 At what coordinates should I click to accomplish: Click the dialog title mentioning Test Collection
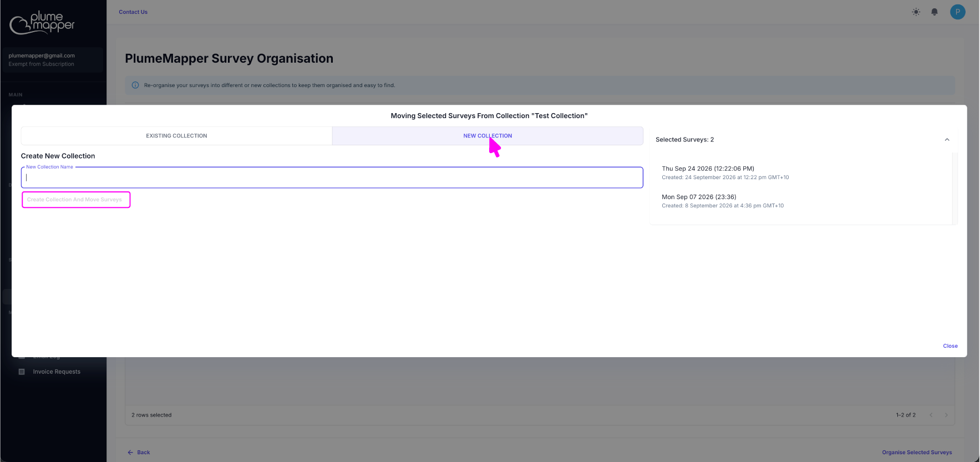click(489, 116)
